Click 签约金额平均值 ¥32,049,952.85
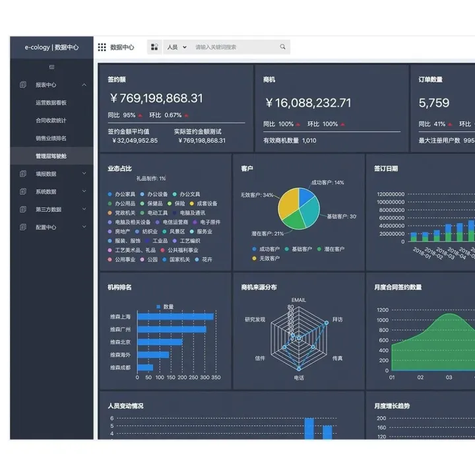This screenshot has height=476, width=475. click(133, 136)
